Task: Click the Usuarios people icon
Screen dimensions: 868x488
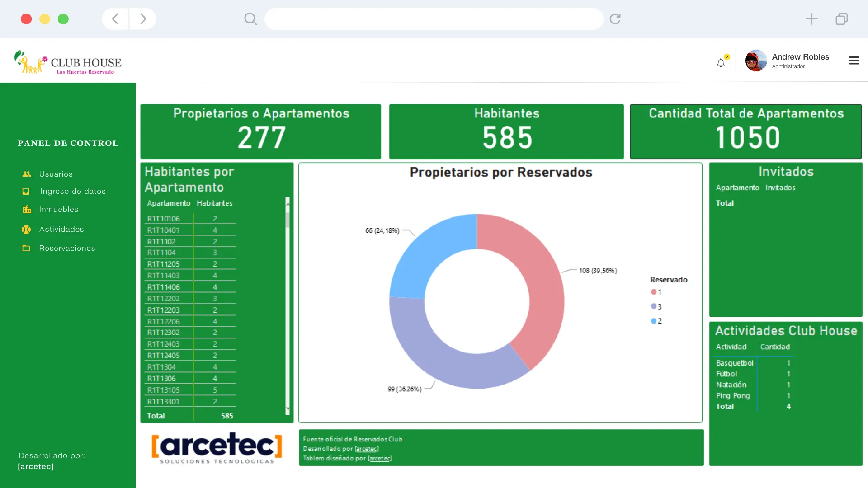Action: pos(27,174)
